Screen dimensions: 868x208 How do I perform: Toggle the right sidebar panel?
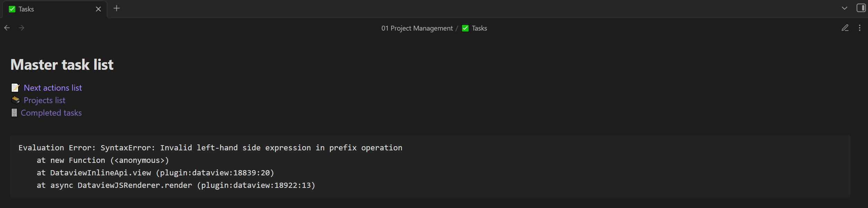tap(861, 8)
